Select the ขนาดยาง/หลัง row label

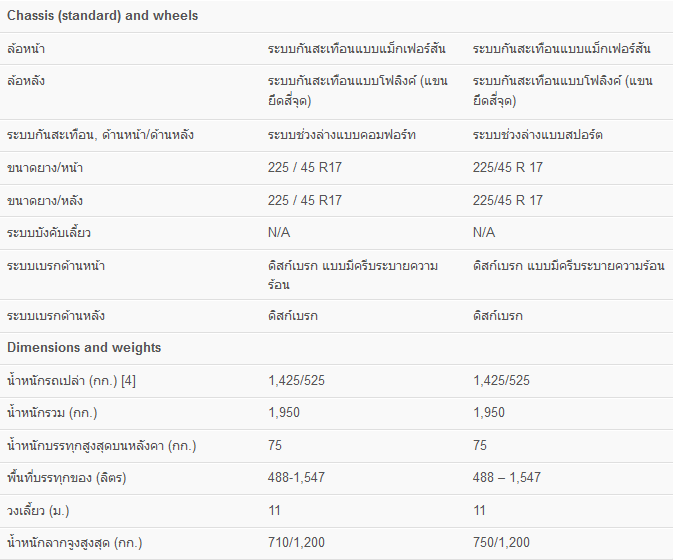click(46, 200)
